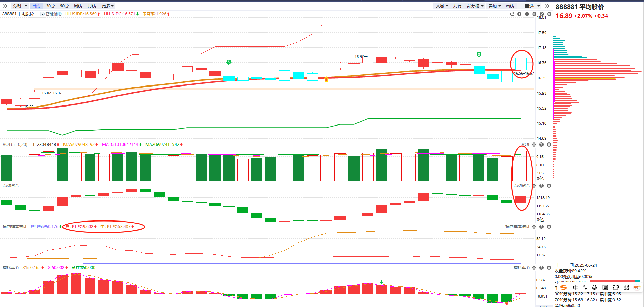This screenshot has width=644, height=307.
Task: Click 捕捞季节 indicator name label
Action: [x=11, y=268]
